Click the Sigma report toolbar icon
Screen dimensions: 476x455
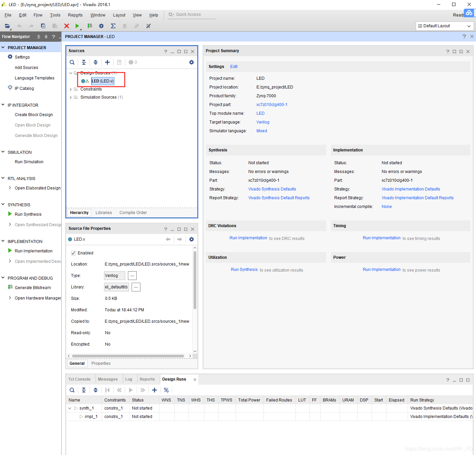point(113,26)
